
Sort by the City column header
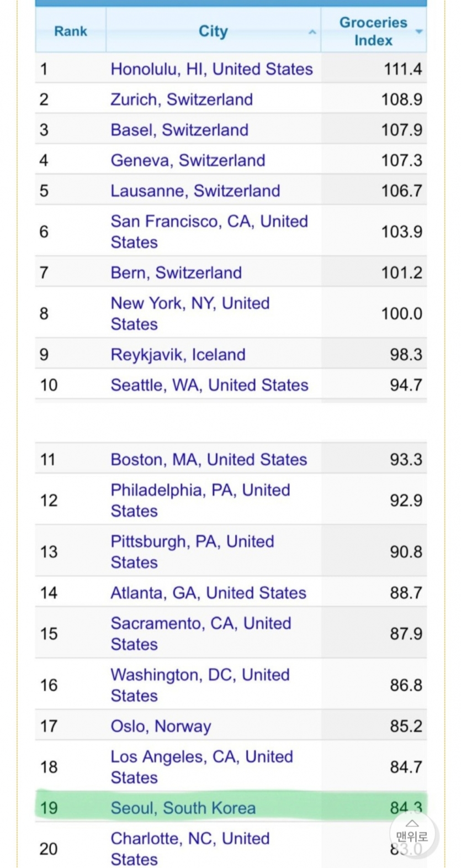coord(213,31)
